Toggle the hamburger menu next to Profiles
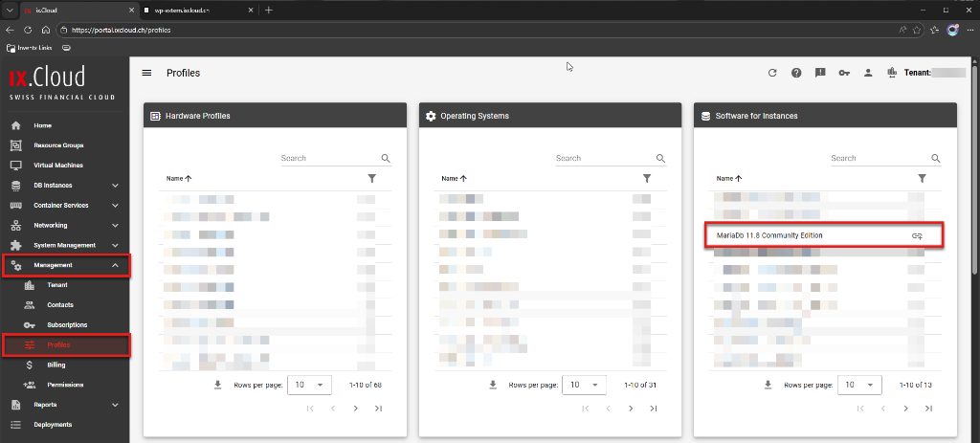 point(146,73)
